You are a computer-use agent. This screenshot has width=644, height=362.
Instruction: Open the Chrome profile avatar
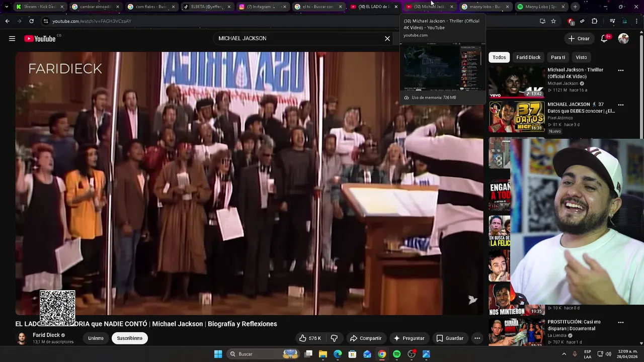(624, 21)
